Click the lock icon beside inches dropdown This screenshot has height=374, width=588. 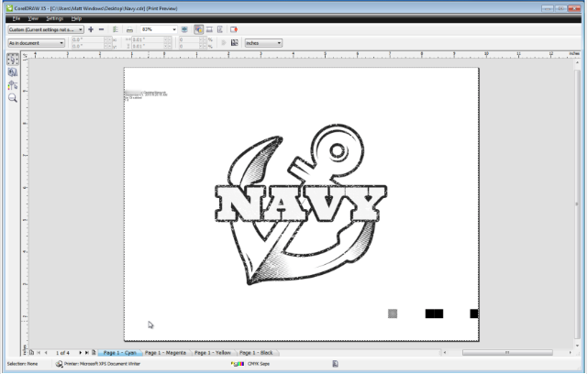point(235,43)
